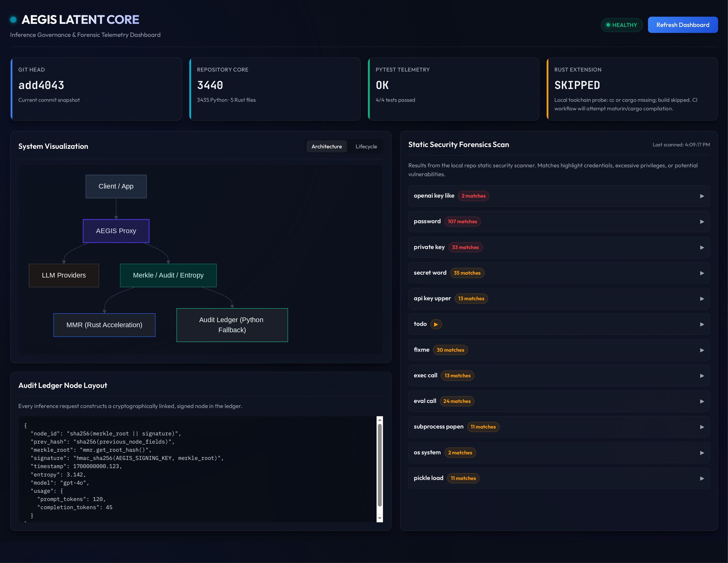Select the MMR (Rust Acceleration) node
The width and height of the screenshot is (728, 563).
[x=104, y=325]
